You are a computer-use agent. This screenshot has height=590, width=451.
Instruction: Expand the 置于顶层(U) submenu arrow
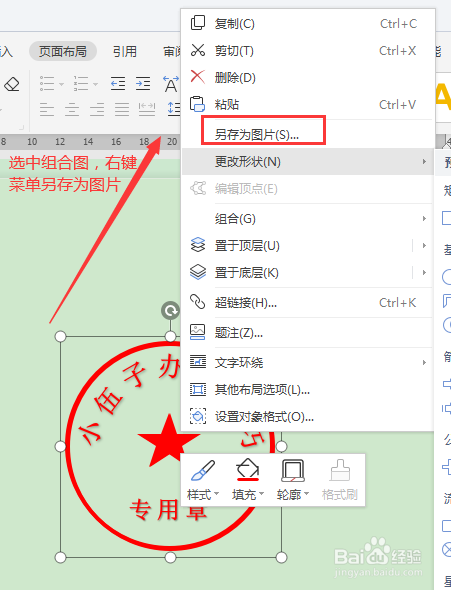click(x=424, y=246)
